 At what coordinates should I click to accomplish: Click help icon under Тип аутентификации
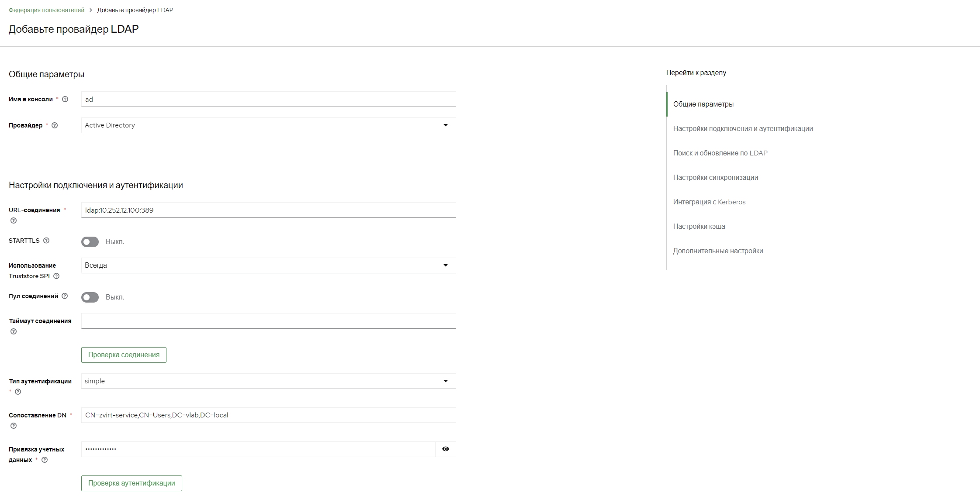click(18, 392)
